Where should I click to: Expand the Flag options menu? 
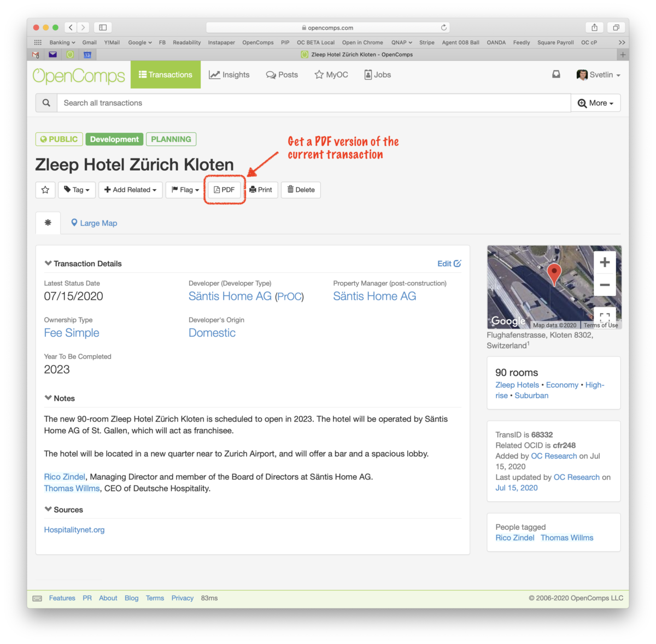pyautogui.click(x=184, y=190)
